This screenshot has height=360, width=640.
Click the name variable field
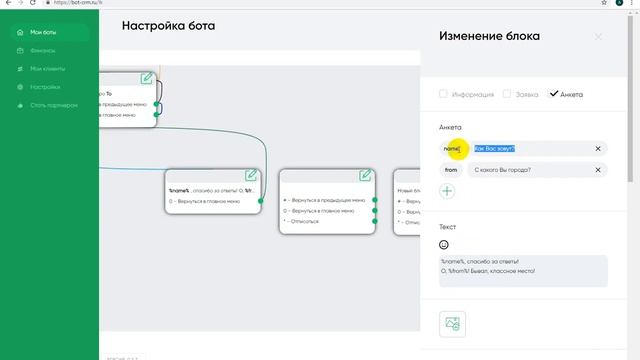tap(451, 149)
